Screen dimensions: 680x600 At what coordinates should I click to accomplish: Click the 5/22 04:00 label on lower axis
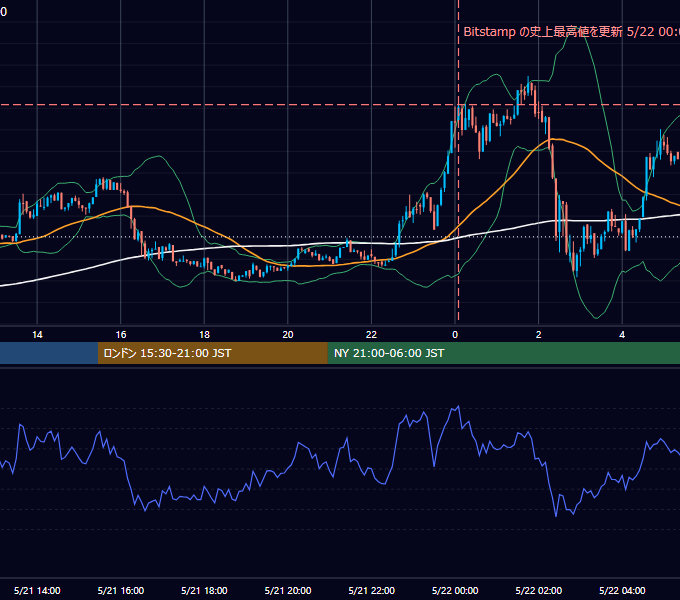(622, 590)
